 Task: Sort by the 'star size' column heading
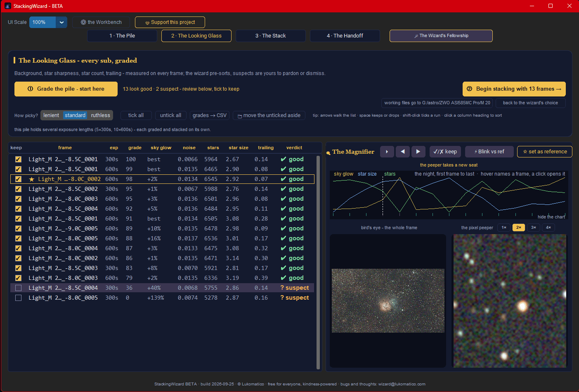pyautogui.click(x=239, y=148)
